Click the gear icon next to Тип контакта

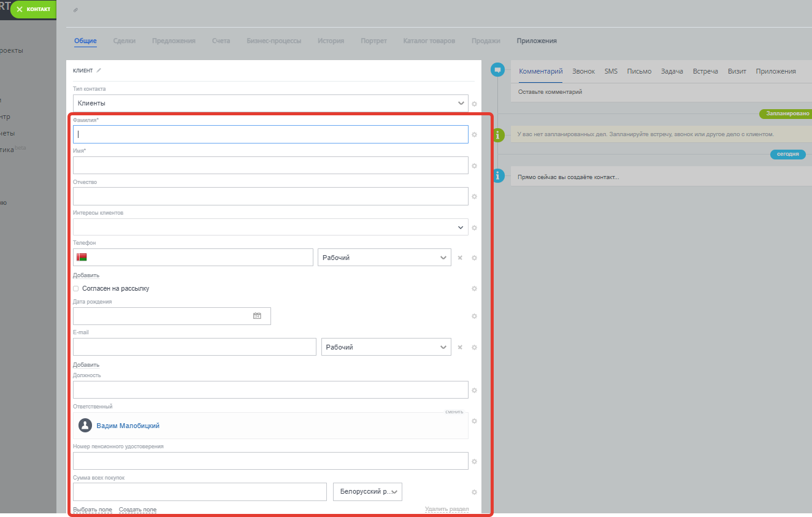474,104
